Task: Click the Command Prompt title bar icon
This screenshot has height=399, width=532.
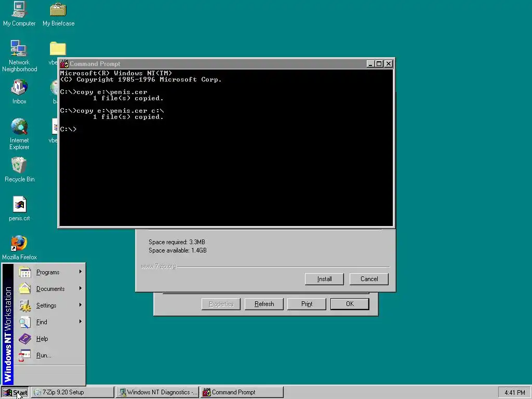Action: tap(64, 64)
